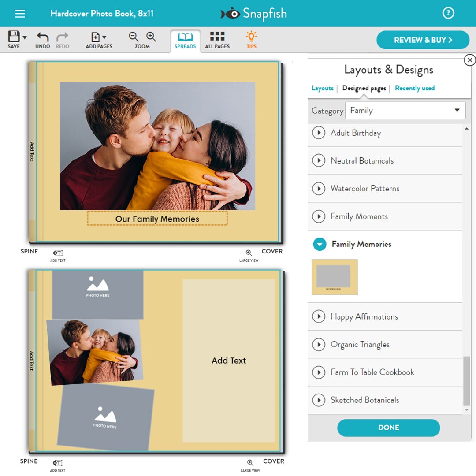Click the Help question mark icon
476x476 pixels.
(x=448, y=13)
